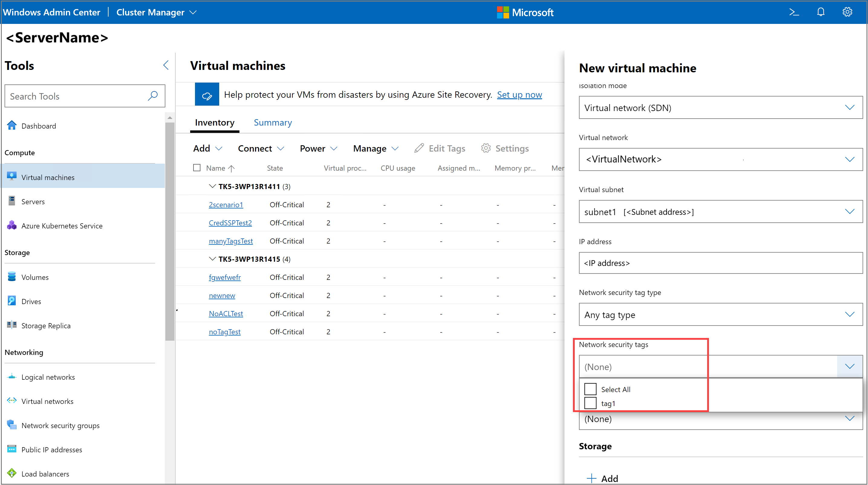Viewport: 868px width, 485px height.
Task: Click the Set up now link
Action: click(x=519, y=95)
